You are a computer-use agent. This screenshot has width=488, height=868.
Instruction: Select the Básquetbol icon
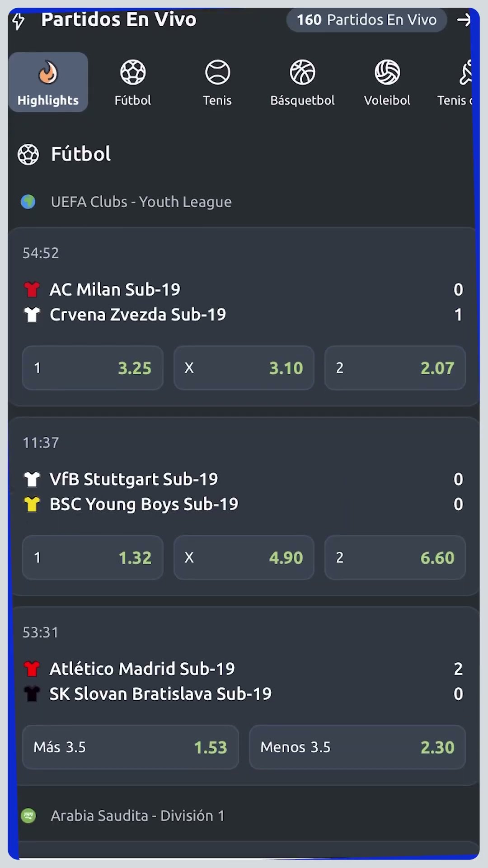302,72
